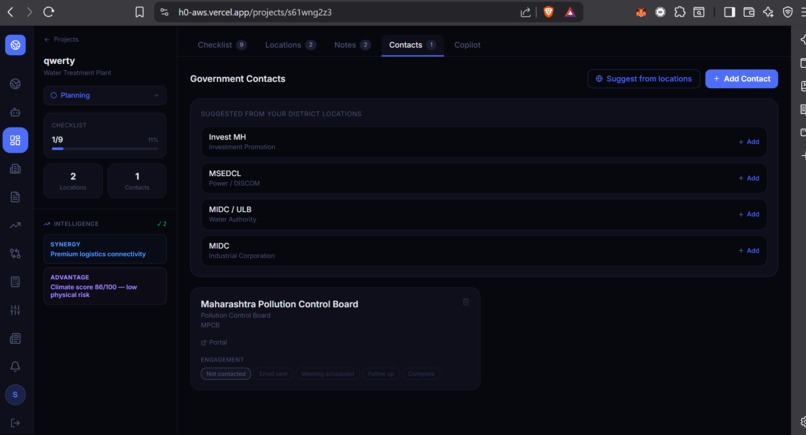Click the qwerty project name
The height and width of the screenshot is (435, 806).
click(x=59, y=61)
